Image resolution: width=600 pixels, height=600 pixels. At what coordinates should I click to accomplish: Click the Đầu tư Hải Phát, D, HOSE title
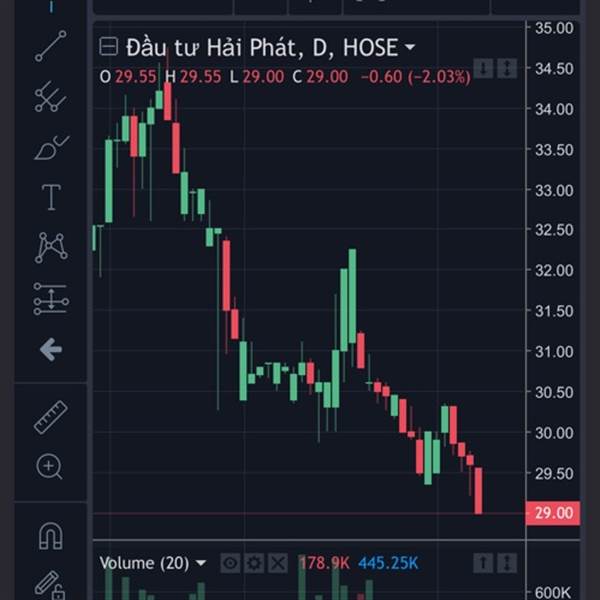[262, 47]
